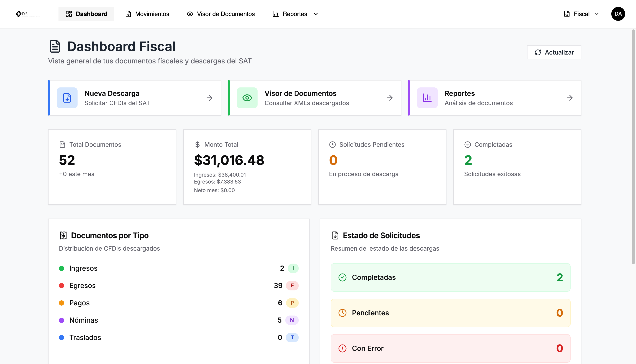This screenshot has width=636, height=364.
Task: Open the DA user avatar menu
Action: [618, 14]
